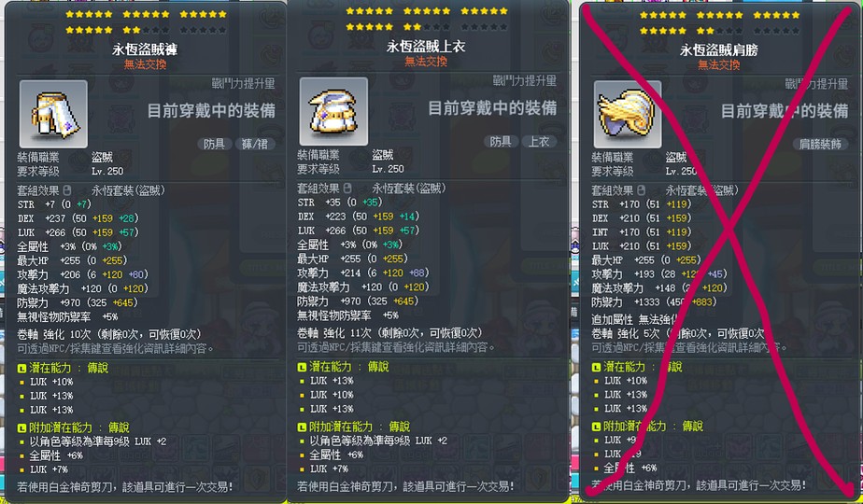863x504 pixels.
Task: Click the Eternal Thief pants item icon
Action: pos(53,114)
